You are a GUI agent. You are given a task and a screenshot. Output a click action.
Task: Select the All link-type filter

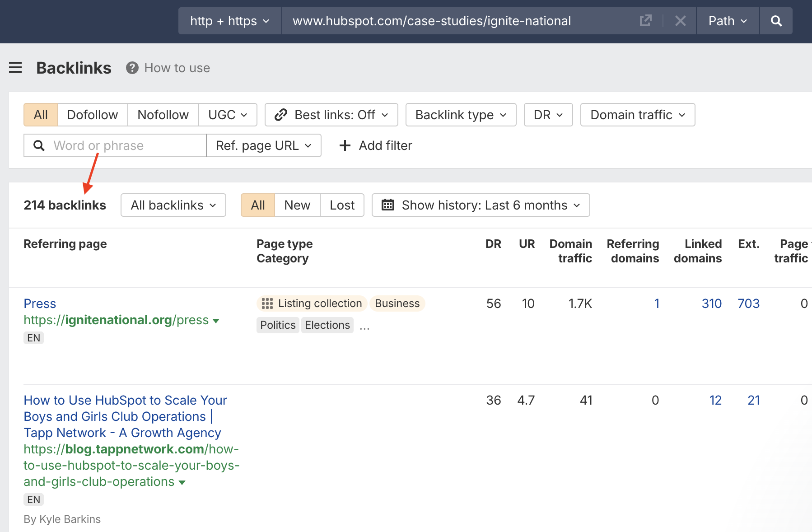pyautogui.click(x=41, y=115)
